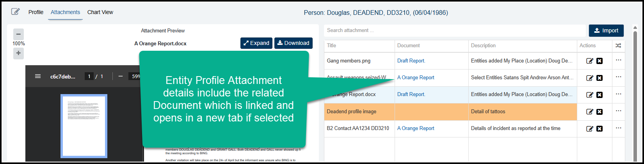Download the A Orange Report.docx file
This screenshot has width=644, height=164.
(293, 43)
